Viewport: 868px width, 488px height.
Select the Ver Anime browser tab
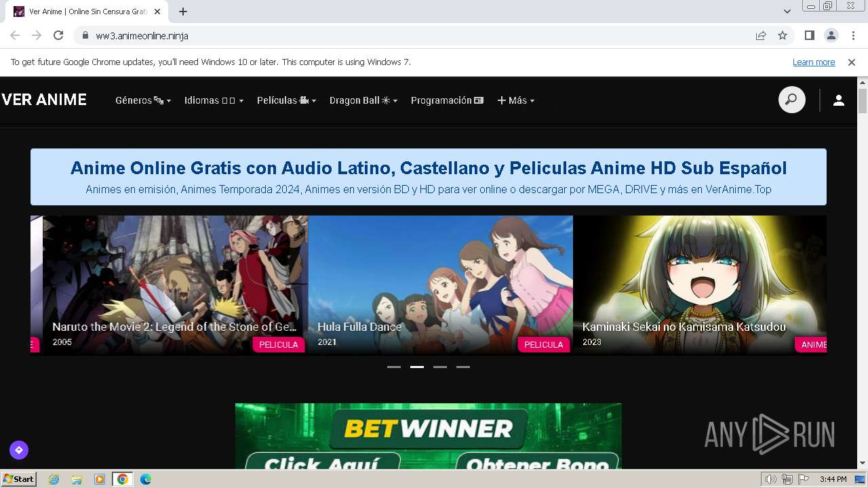coord(88,12)
